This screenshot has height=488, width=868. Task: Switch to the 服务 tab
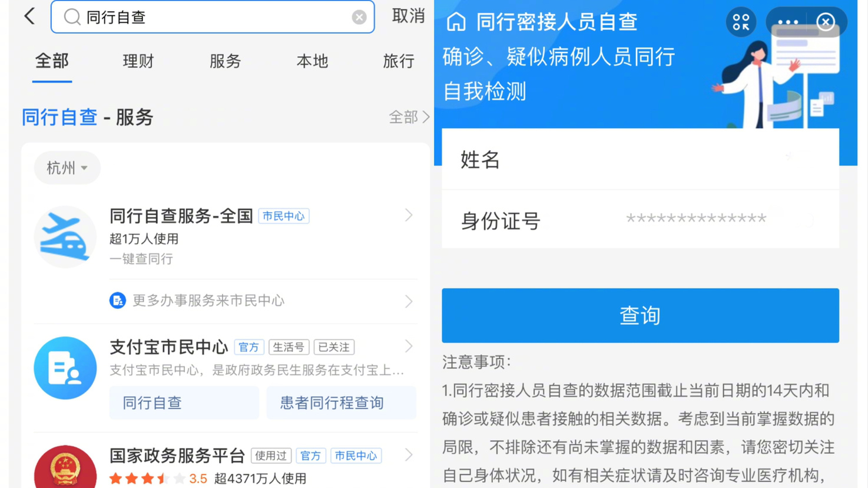coord(226,61)
